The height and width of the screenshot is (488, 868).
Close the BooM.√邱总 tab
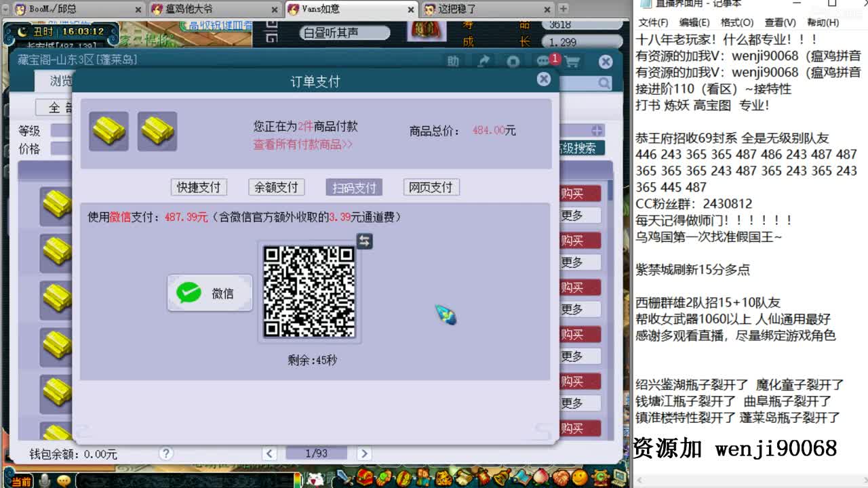click(138, 9)
